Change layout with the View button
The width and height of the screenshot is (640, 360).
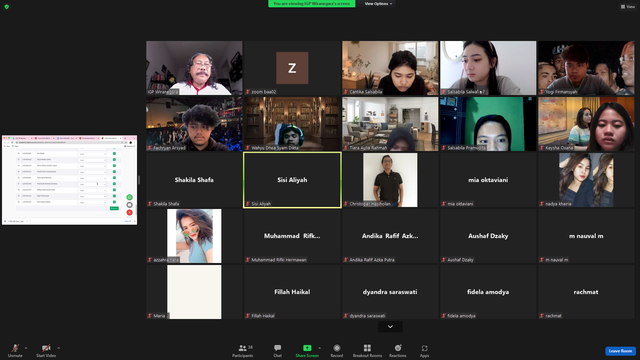tap(627, 7)
